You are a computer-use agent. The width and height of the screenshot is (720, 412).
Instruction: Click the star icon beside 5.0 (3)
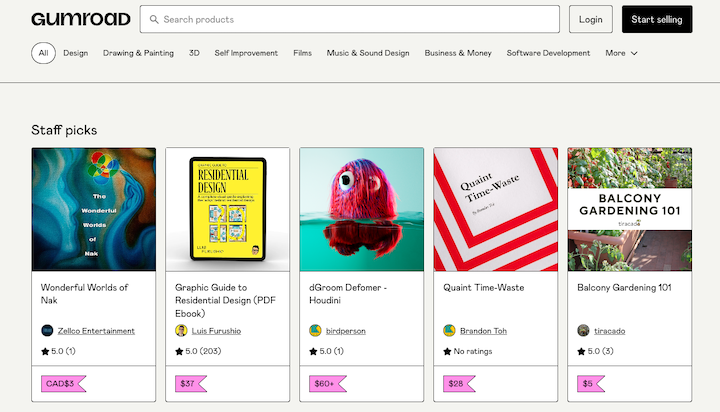(581, 351)
